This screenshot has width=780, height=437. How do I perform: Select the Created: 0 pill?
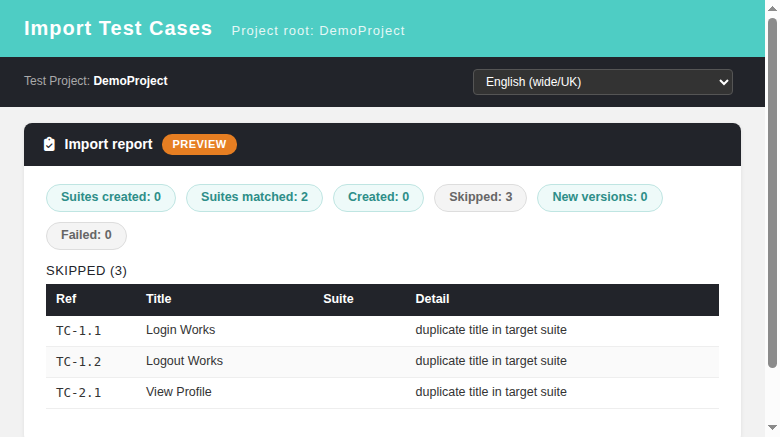378,198
